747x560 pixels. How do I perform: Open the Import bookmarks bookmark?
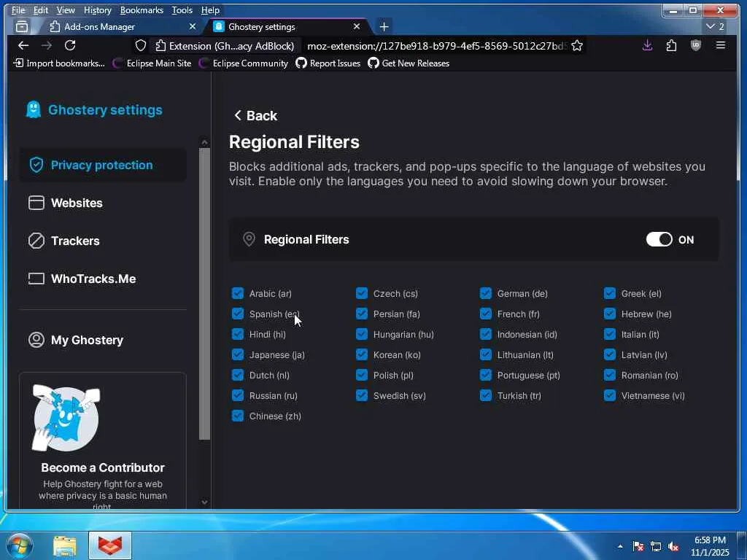(x=59, y=63)
